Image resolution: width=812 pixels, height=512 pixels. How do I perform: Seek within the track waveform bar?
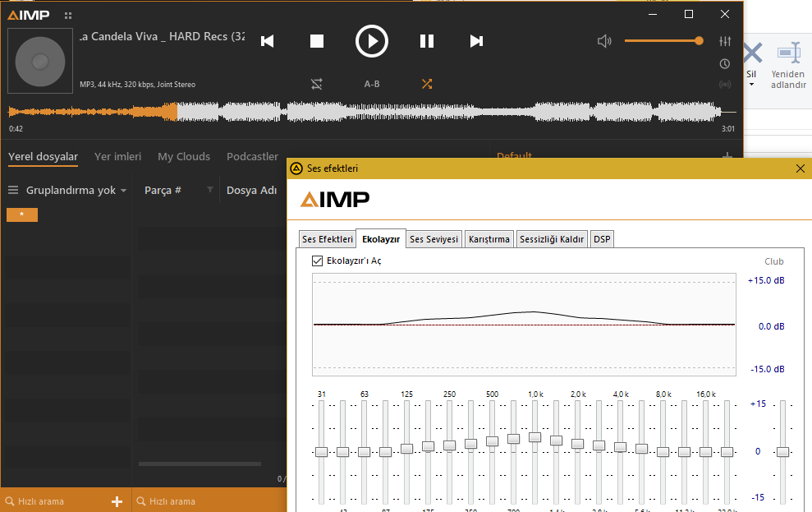click(372, 112)
